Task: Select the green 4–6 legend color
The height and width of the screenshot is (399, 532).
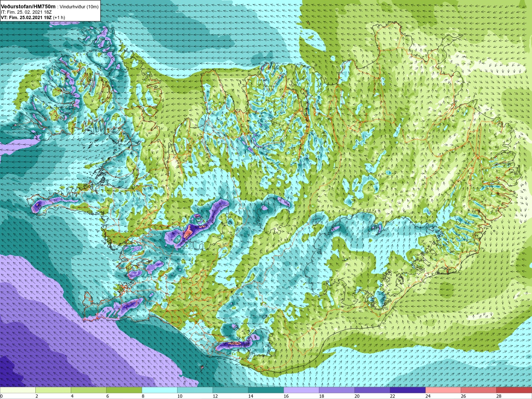Action: [89, 390]
